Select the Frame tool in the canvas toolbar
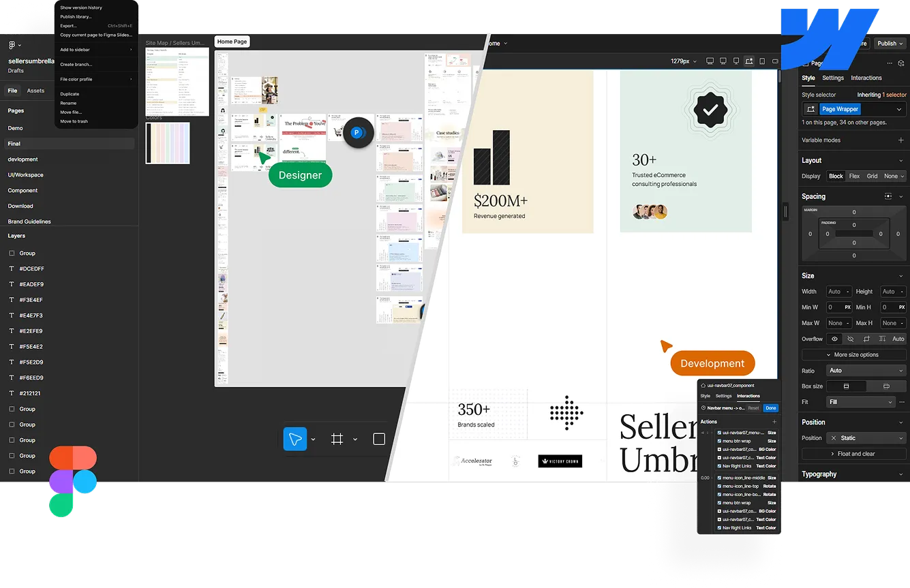The image size is (910, 588). point(337,439)
